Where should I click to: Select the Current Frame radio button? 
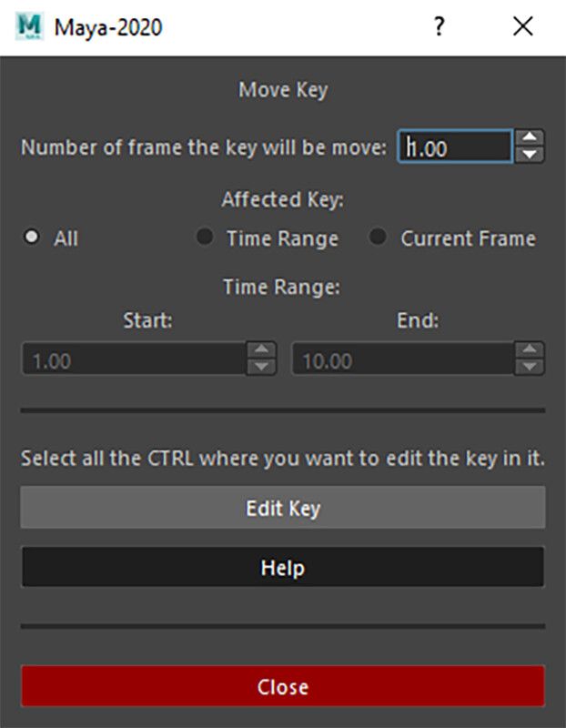tap(379, 238)
